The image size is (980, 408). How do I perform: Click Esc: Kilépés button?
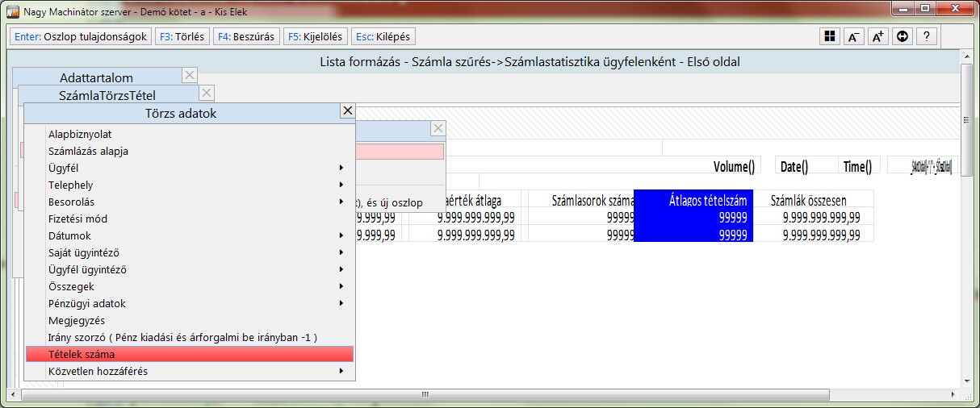pos(383,36)
